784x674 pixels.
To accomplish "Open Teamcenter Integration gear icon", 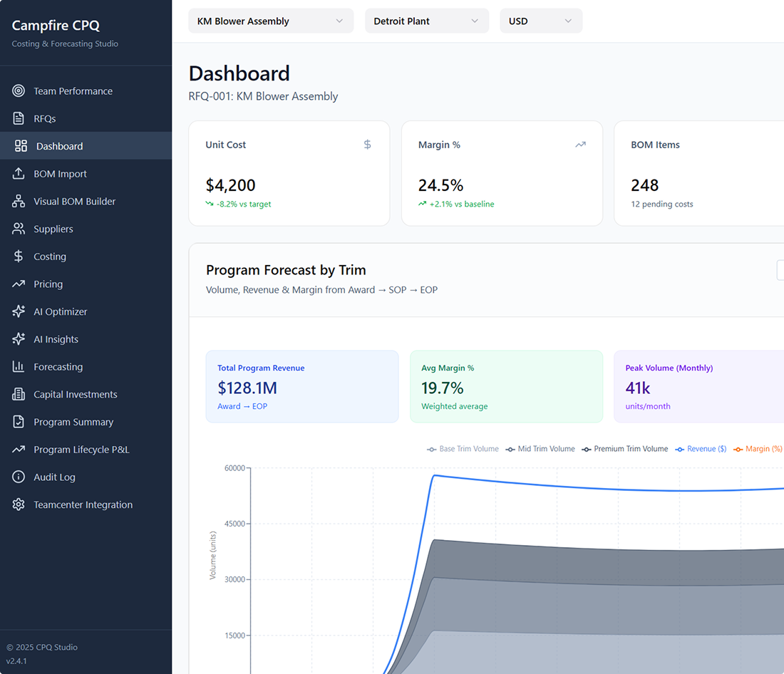I will coord(19,504).
